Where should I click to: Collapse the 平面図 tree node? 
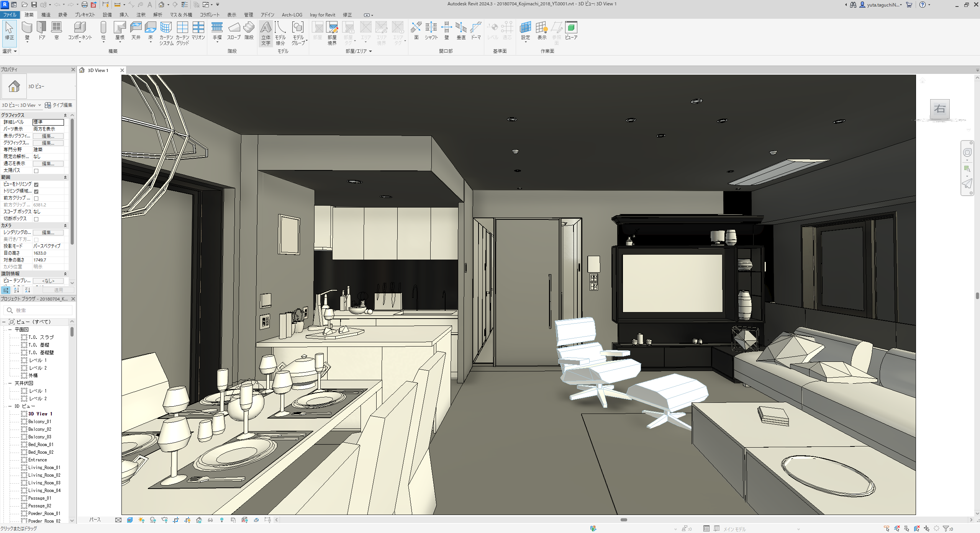click(x=10, y=330)
